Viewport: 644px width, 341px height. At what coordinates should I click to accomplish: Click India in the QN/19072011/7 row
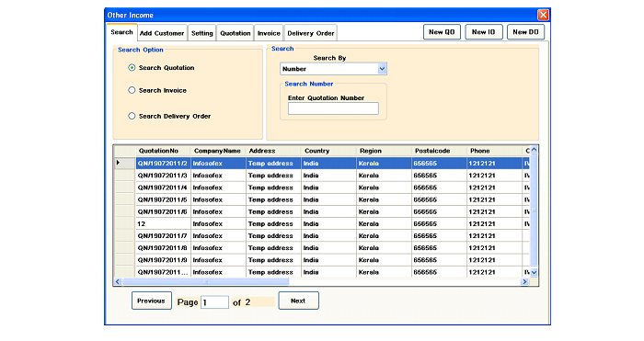click(329, 236)
